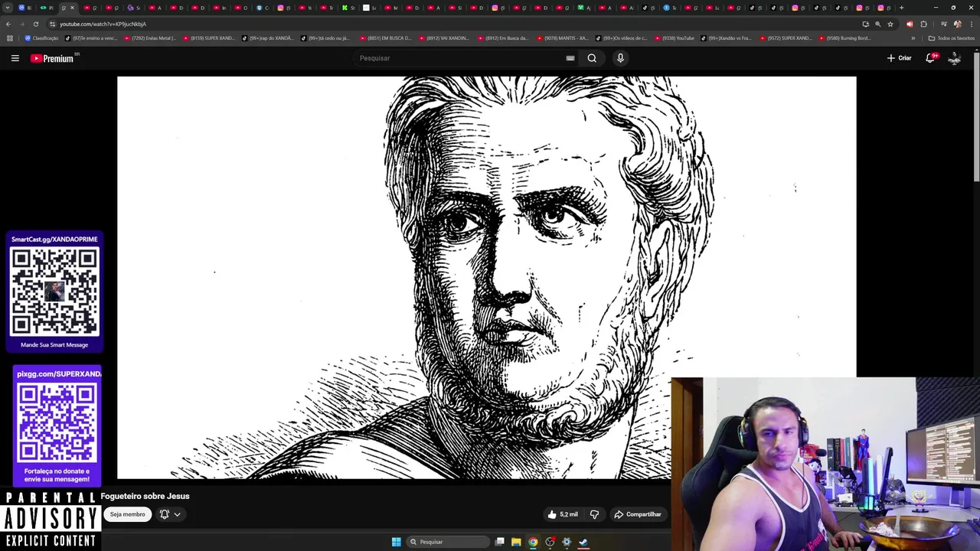Open the '(7292) Enéas Metal' bookmark
980x551 pixels.
point(149,38)
